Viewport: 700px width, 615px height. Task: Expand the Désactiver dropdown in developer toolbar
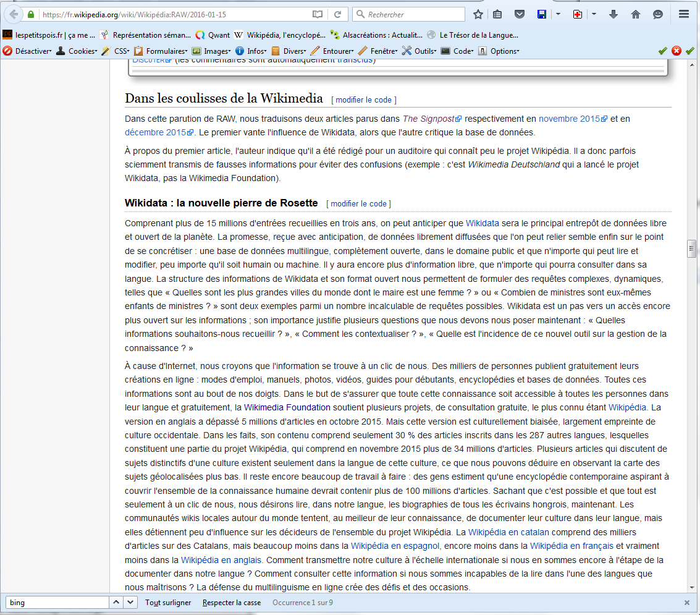point(28,51)
